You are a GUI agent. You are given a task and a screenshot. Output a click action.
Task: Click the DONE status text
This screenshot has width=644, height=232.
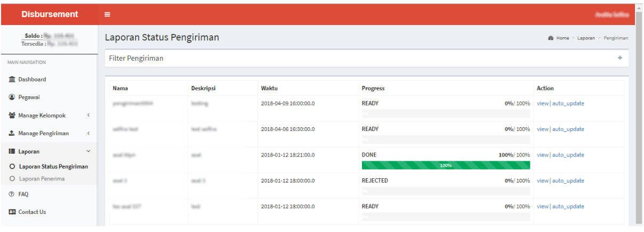tap(369, 155)
